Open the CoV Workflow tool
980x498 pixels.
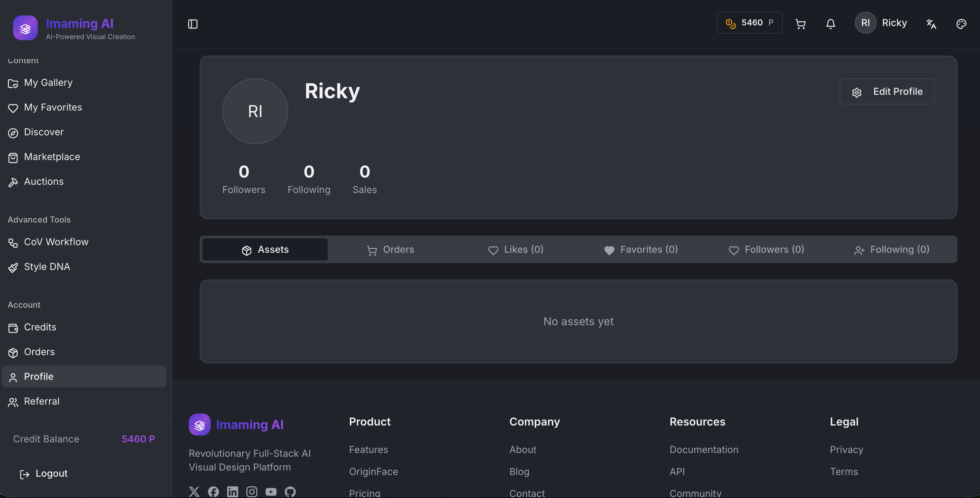[56, 242]
